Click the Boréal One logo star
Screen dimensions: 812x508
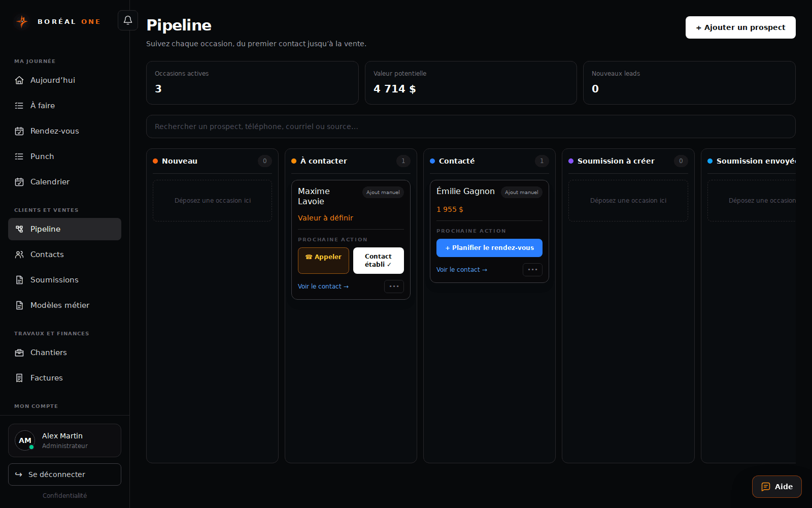click(22, 21)
